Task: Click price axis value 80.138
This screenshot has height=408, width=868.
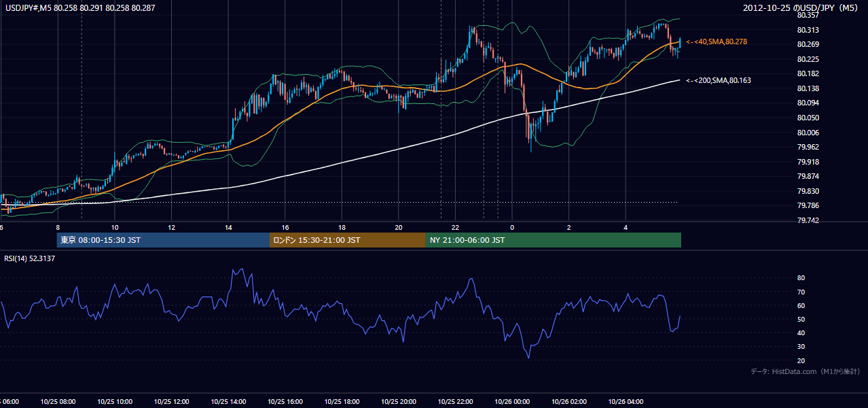Action: (x=808, y=88)
